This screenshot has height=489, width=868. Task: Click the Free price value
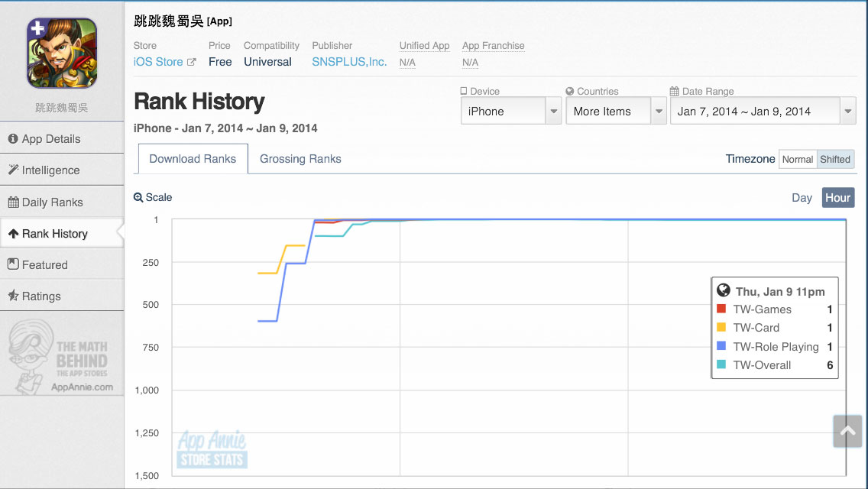pos(220,62)
